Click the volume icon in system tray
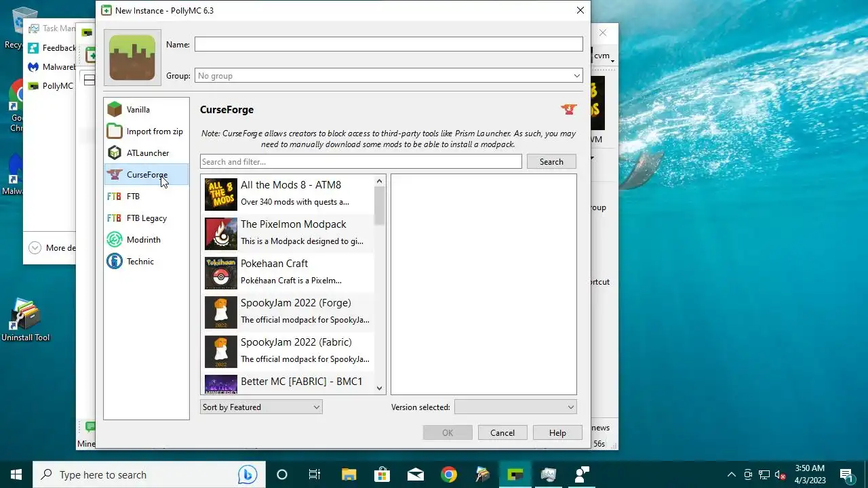This screenshot has width=868, height=488. click(781, 474)
